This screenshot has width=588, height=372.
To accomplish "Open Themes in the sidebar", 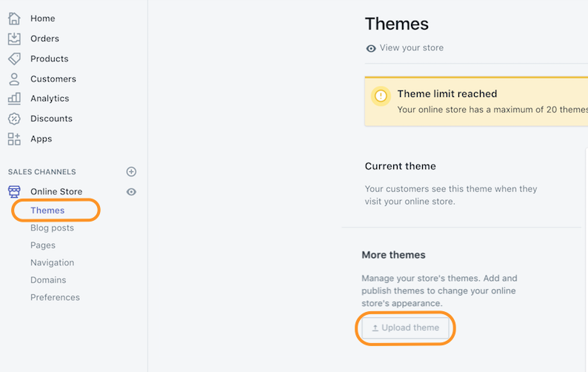I will 47,210.
